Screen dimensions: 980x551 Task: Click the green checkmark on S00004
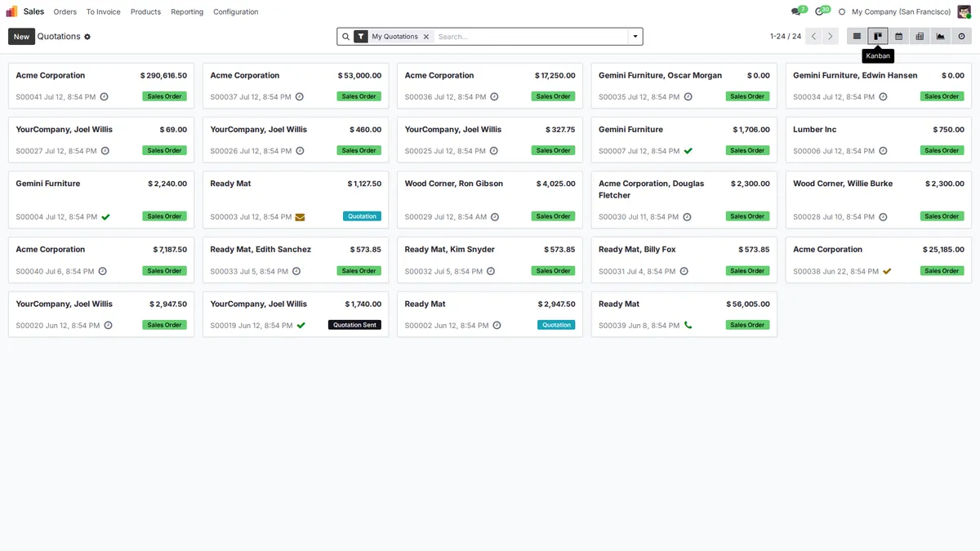[x=105, y=217]
